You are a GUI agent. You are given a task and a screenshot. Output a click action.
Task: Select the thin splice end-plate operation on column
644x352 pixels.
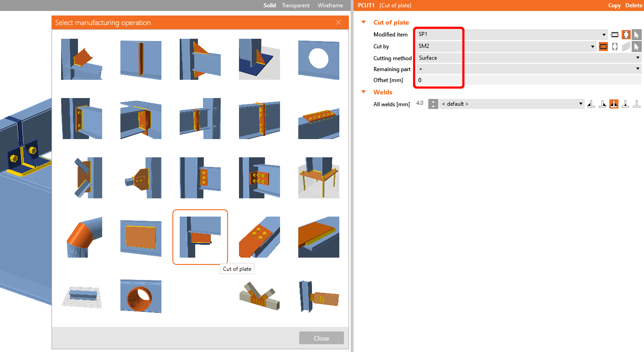200,119
